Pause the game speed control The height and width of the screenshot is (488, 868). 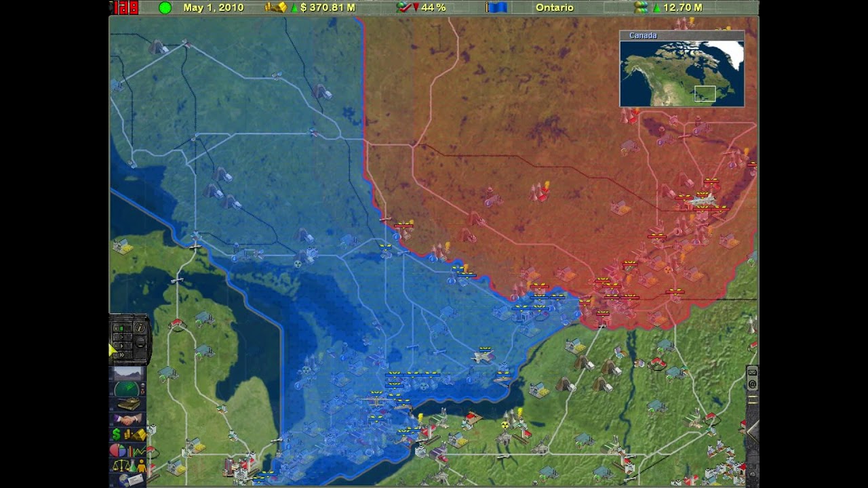pyautogui.click(x=123, y=328)
